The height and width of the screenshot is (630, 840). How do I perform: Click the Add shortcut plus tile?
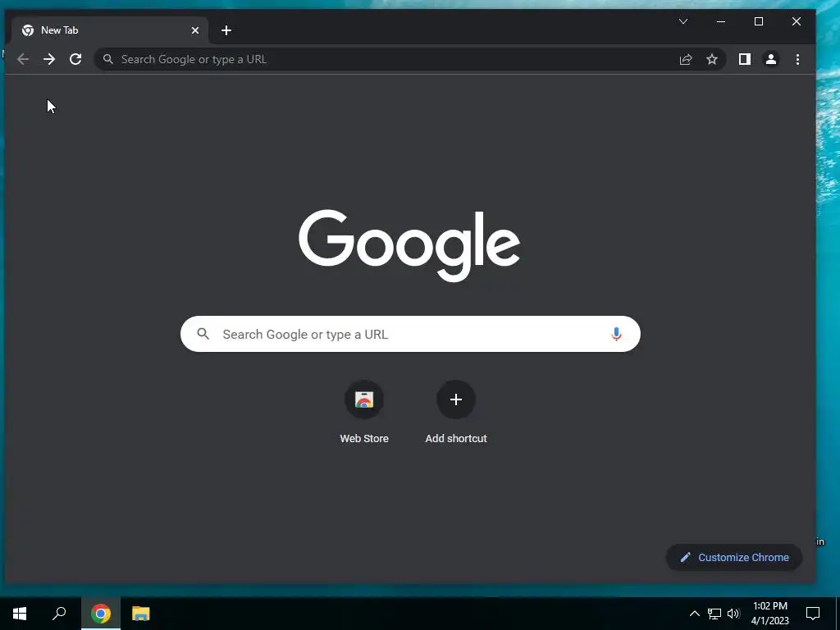[456, 399]
